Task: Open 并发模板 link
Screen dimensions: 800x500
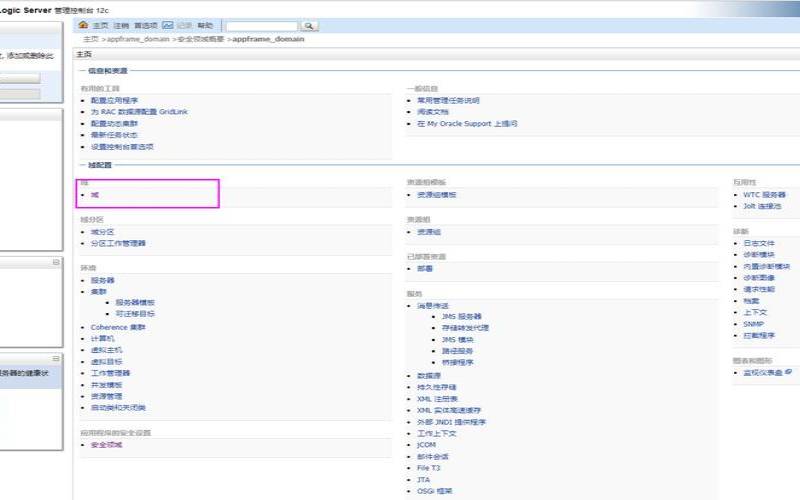Action: click(x=107, y=385)
